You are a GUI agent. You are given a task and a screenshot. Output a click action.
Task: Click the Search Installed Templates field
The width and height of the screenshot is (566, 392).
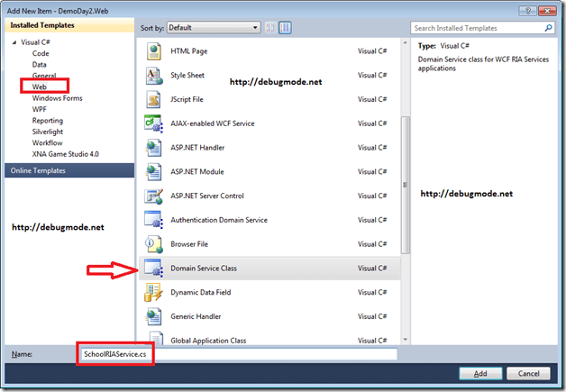[478, 28]
